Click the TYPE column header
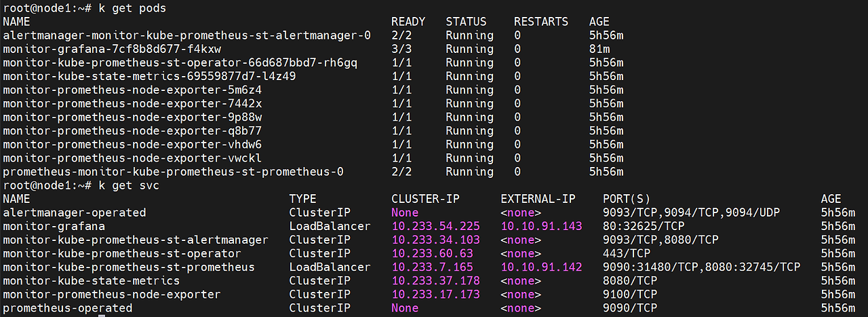 click(x=302, y=199)
